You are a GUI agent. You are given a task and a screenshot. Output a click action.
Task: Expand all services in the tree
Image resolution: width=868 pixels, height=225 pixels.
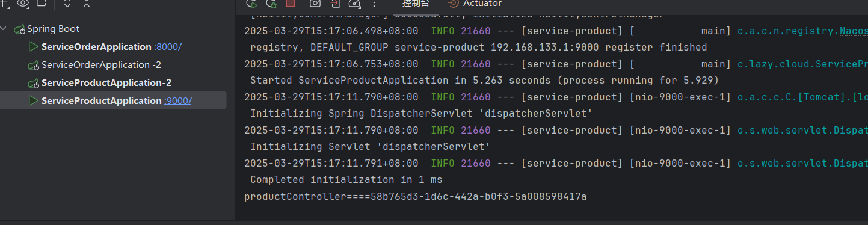67,4
